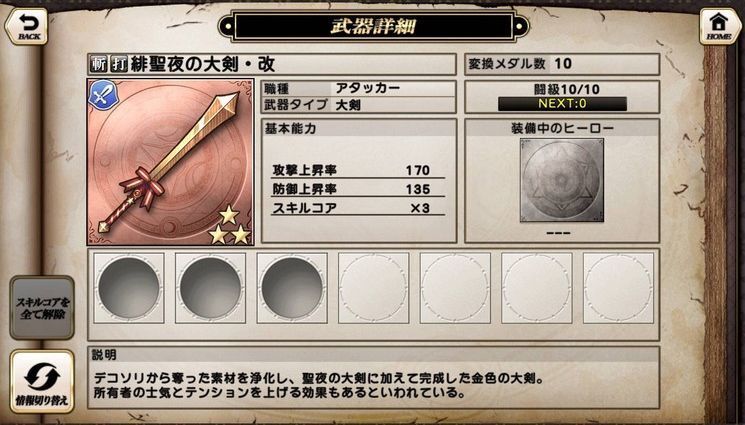
Task: Open the third dark skill core slot
Action: pos(292,288)
